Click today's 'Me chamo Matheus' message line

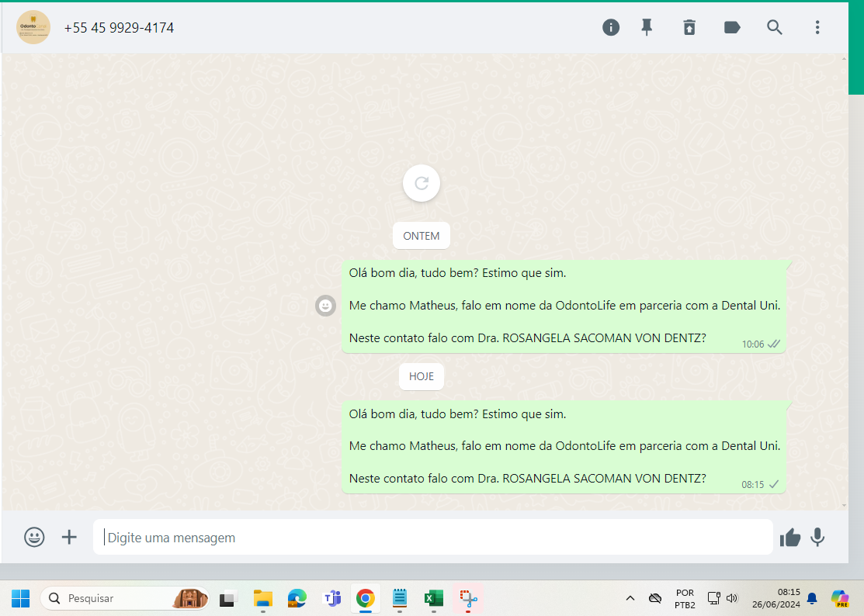click(564, 446)
